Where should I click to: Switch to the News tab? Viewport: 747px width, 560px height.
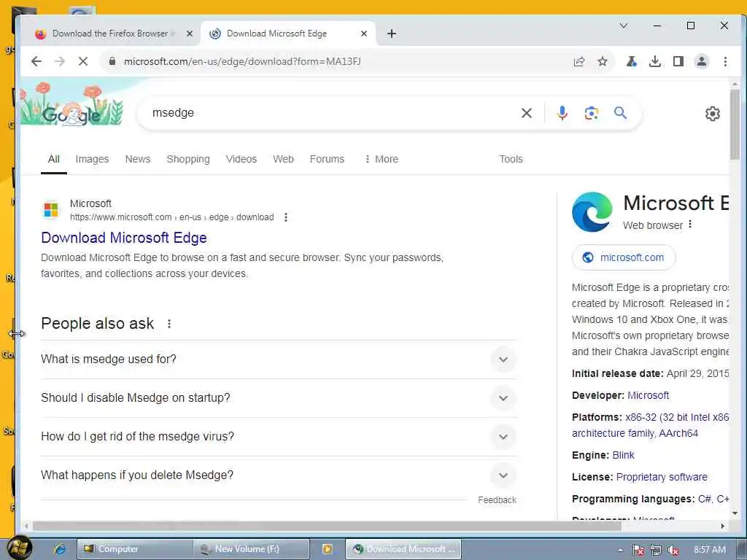(x=138, y=159)
